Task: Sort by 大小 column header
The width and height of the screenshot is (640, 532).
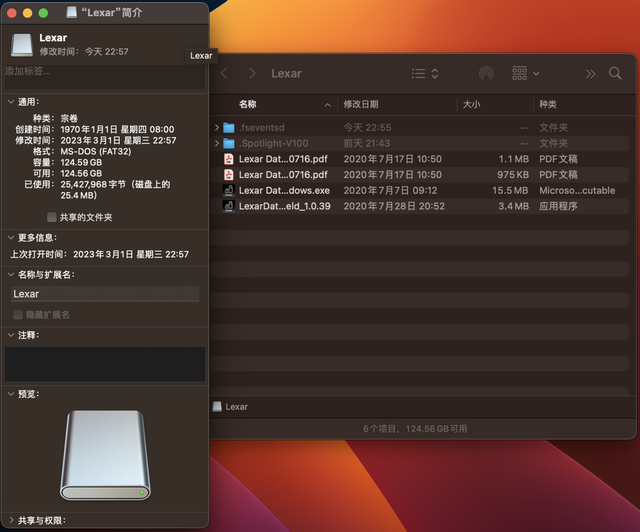Action: click(471, 105)
